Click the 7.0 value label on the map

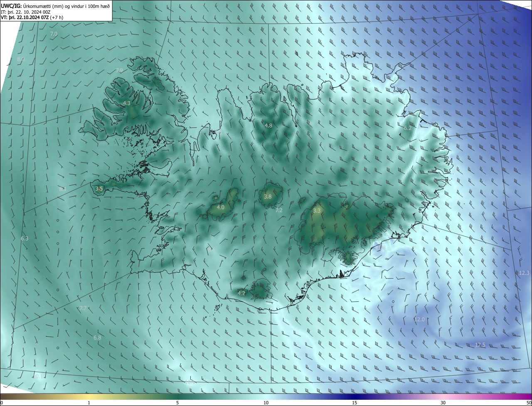[x=54, y=34]
